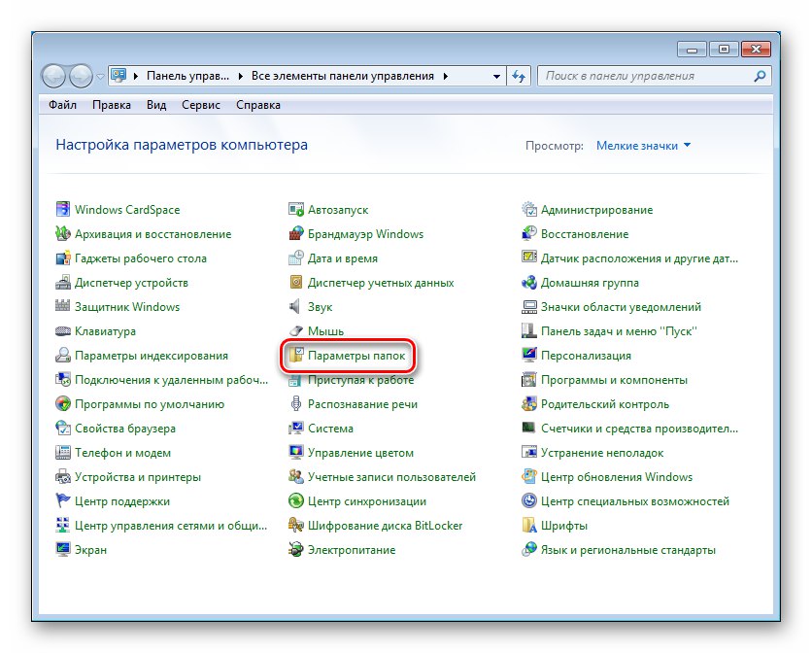Viewport: 812px width, 653px height.
Task: Click the Центр обновления Windows icon
Action: pos(528,477)
